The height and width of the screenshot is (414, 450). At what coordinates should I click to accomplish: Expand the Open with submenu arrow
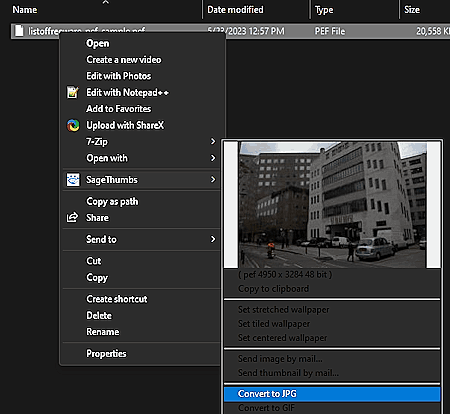pos(213,158)
